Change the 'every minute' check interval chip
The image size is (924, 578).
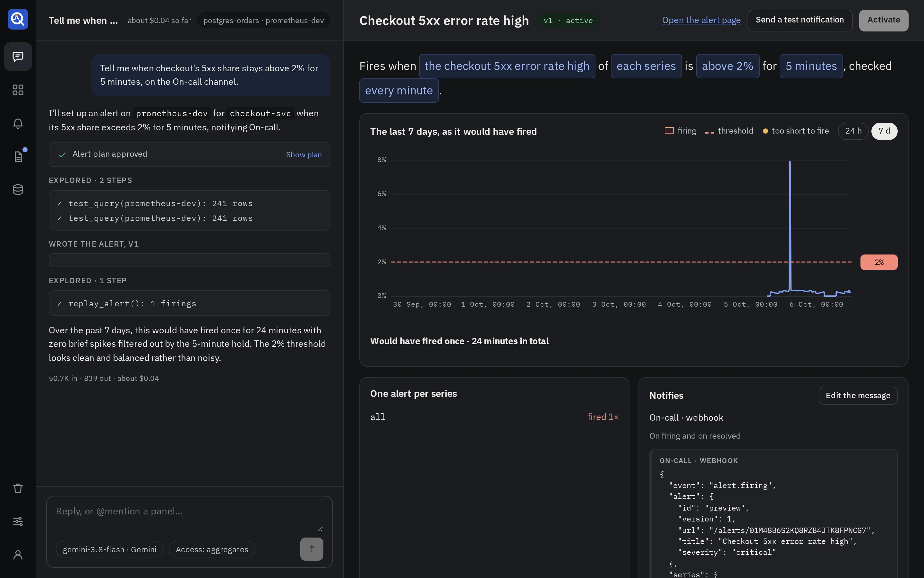tap(399, 91)
